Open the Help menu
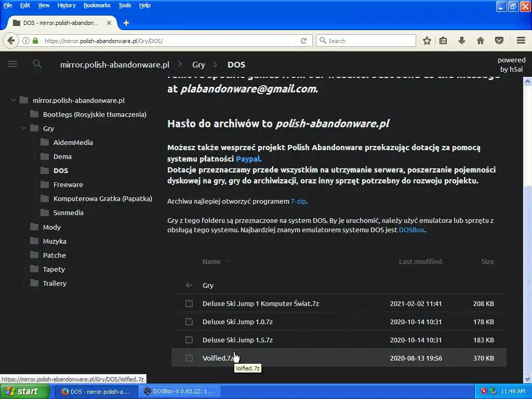The height and width of the screenshot is (399, 532). click(144, 5)
